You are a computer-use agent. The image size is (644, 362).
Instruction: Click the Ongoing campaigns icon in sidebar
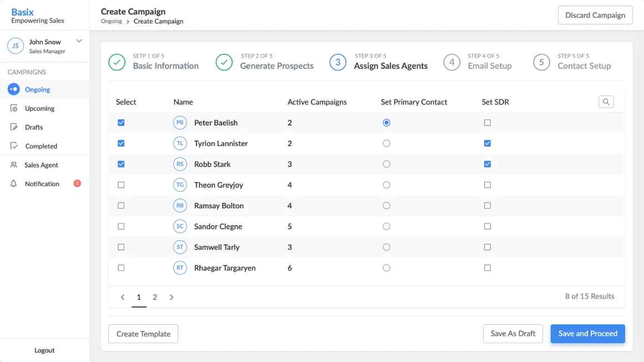(x=13, y=89)
